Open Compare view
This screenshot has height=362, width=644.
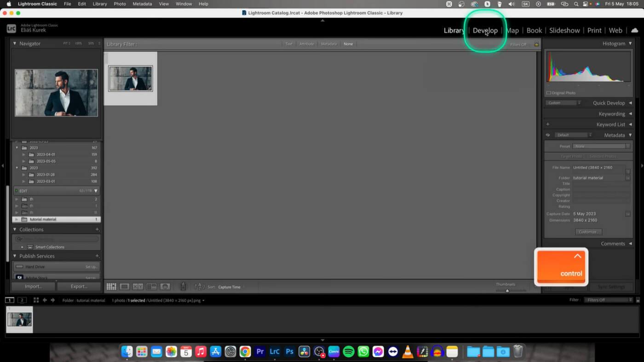[137, 286]
